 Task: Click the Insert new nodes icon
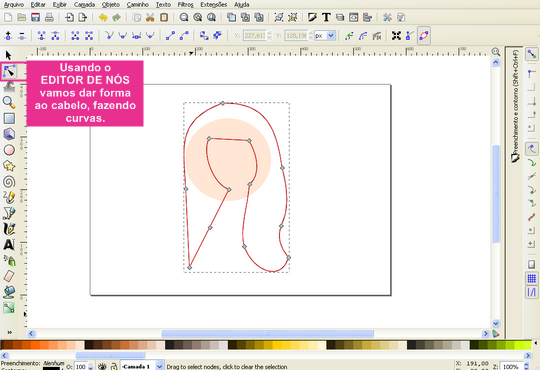(x=9, y=35)
